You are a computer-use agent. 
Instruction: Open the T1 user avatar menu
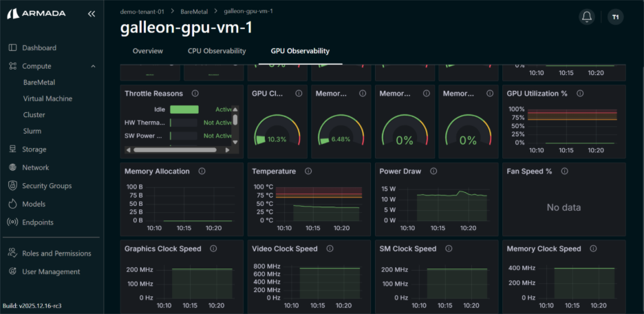pyautogui.click(x=615, y=17)
